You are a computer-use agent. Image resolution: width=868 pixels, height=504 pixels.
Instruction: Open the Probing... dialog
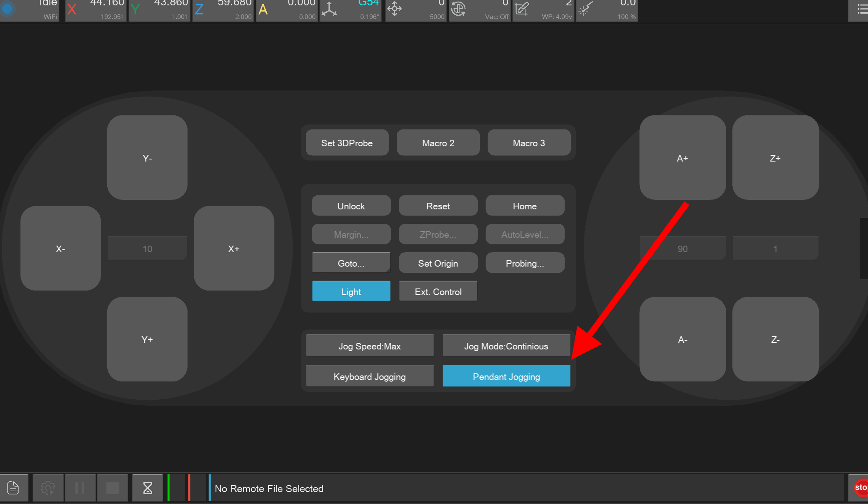(525, 263)
